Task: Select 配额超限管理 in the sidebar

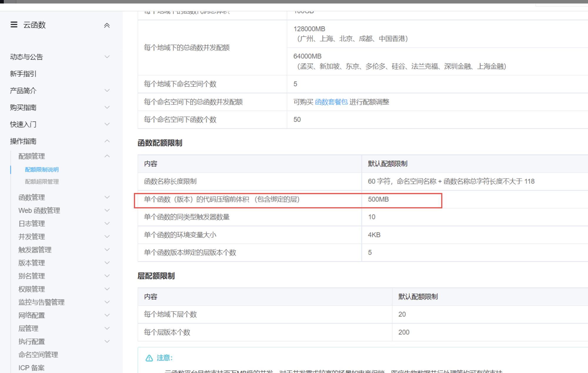Action: pos(42,182)
